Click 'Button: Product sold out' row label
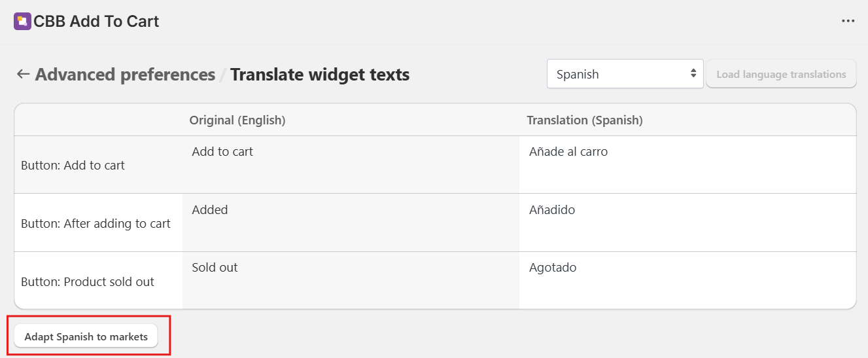The image size is (868, 358). pos(88,282)
